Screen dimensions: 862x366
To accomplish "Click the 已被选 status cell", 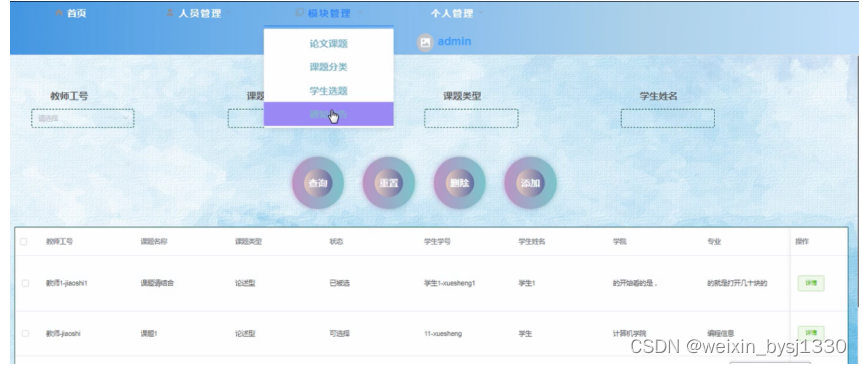I will coord(340,284).
